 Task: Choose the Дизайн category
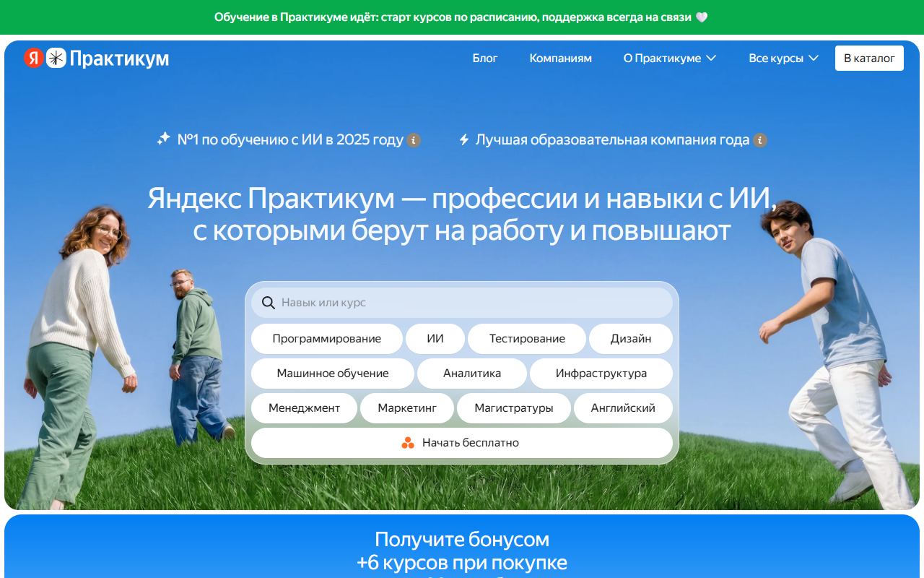click(x=631, y=339)
